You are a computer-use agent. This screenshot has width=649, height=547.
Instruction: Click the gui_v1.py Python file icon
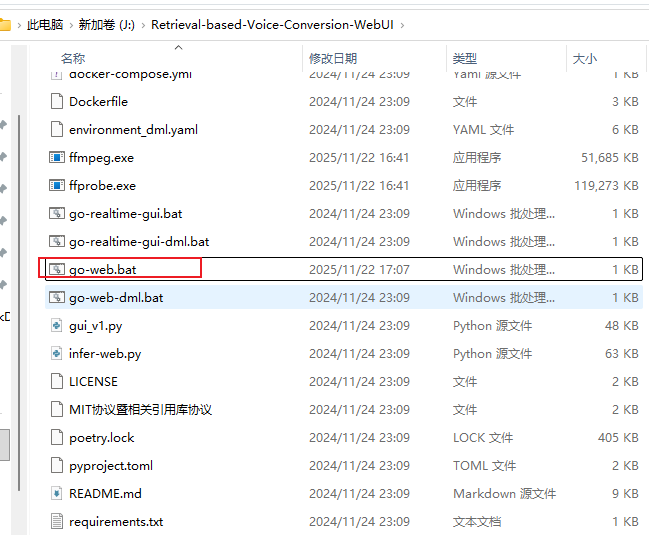[57, 326]
